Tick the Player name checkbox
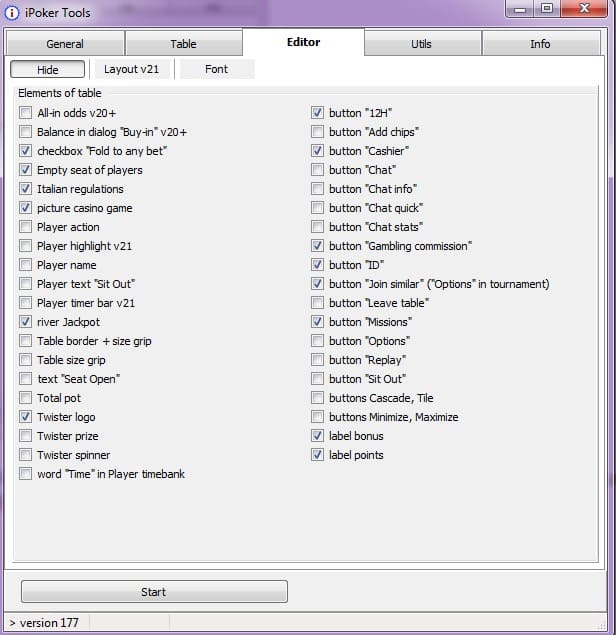The image size is (616, 635). (x=26, y=265)
